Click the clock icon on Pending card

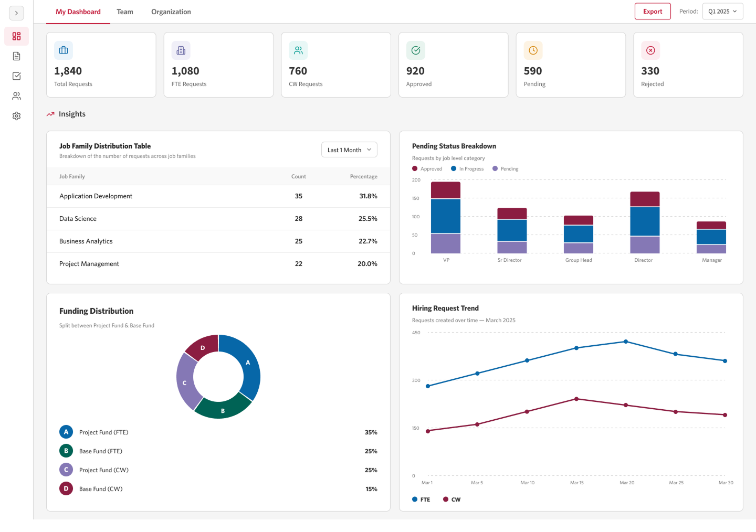533,50
